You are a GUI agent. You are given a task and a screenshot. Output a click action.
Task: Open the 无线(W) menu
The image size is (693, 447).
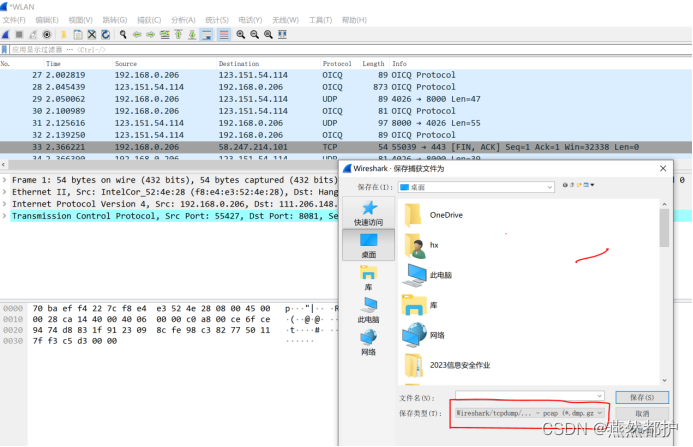[x=285, y=20]
